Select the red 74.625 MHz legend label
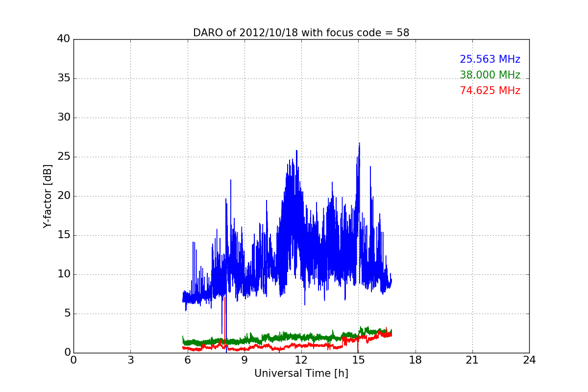This screenshot has width=588, height=392. [490, 91]
